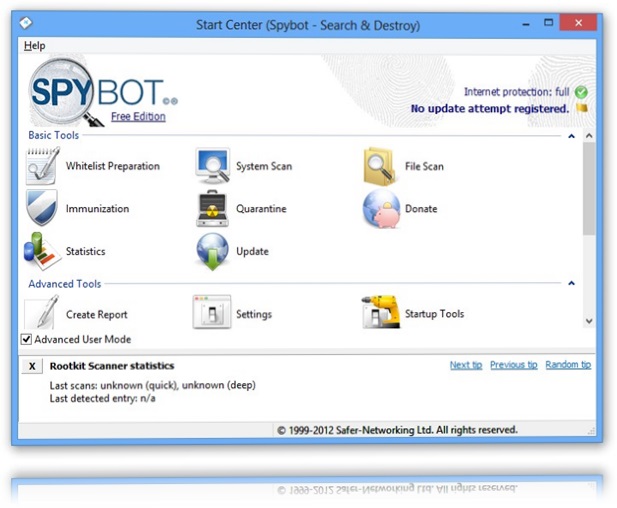Viewport: 617px width, 508px height.
Task: Open the Help menu
Action: tap(34, 45)
